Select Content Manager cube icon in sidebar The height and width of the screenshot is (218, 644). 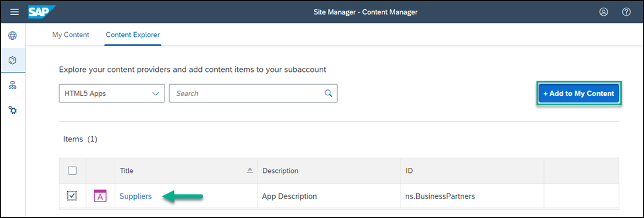13,60
